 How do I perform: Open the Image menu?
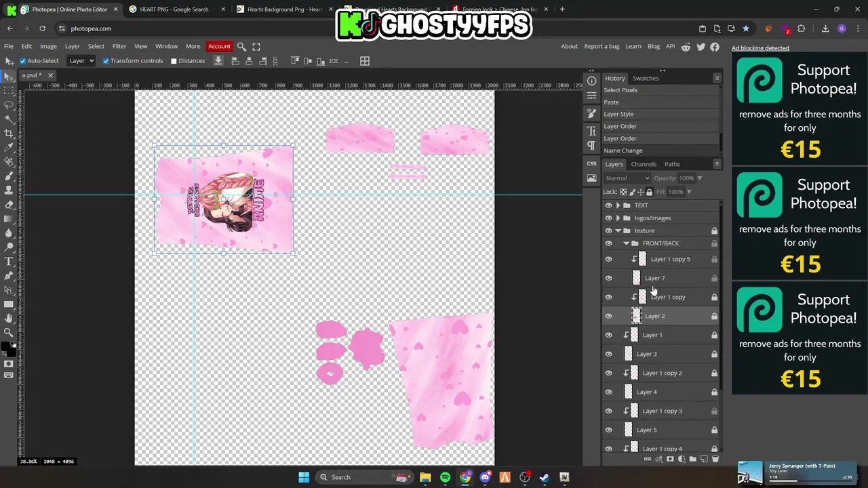48,47
